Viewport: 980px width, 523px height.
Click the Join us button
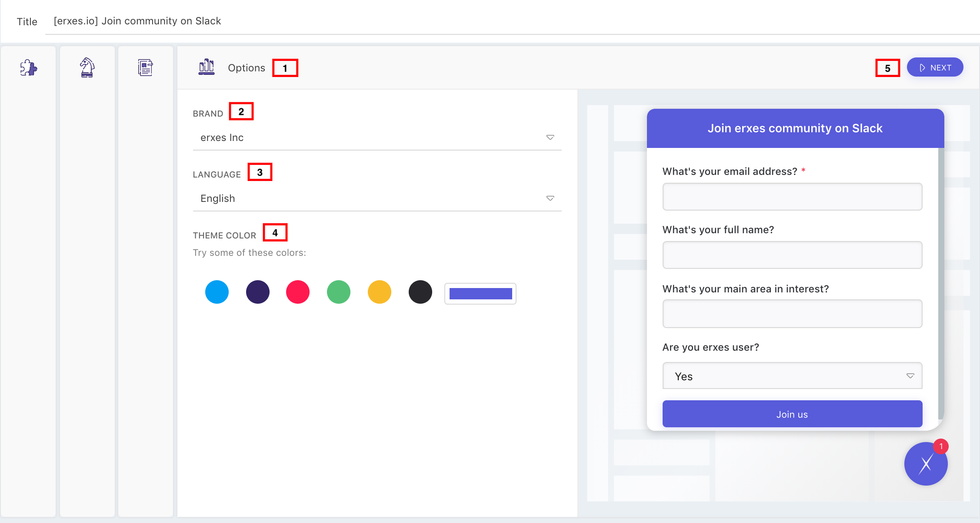coord(792,414)
